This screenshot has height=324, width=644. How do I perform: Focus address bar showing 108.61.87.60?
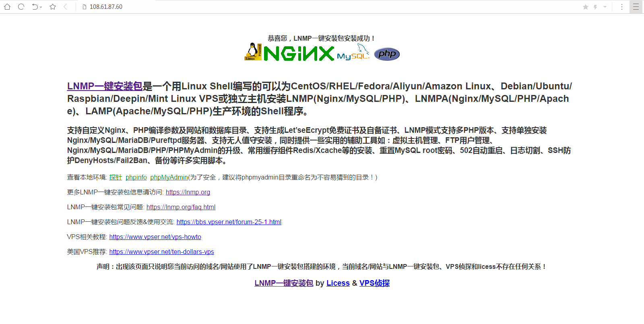[106, 7]
